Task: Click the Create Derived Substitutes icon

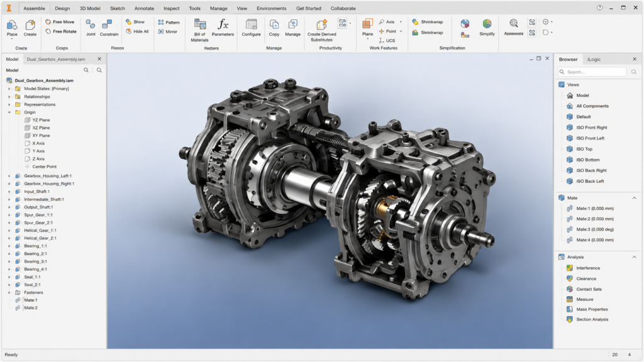Action: [x=321, y=25]
